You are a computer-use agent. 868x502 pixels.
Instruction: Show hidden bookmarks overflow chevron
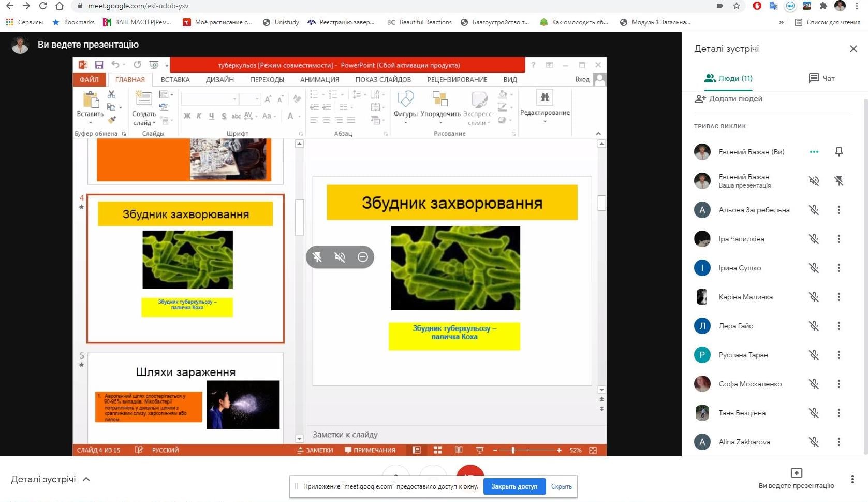pos(781,22)
